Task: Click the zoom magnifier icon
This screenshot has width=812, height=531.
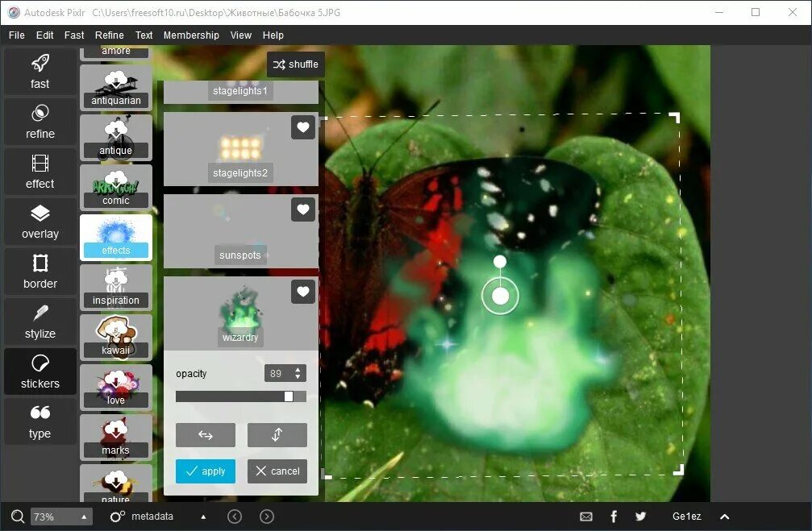Action: click(x=18, y=516)
